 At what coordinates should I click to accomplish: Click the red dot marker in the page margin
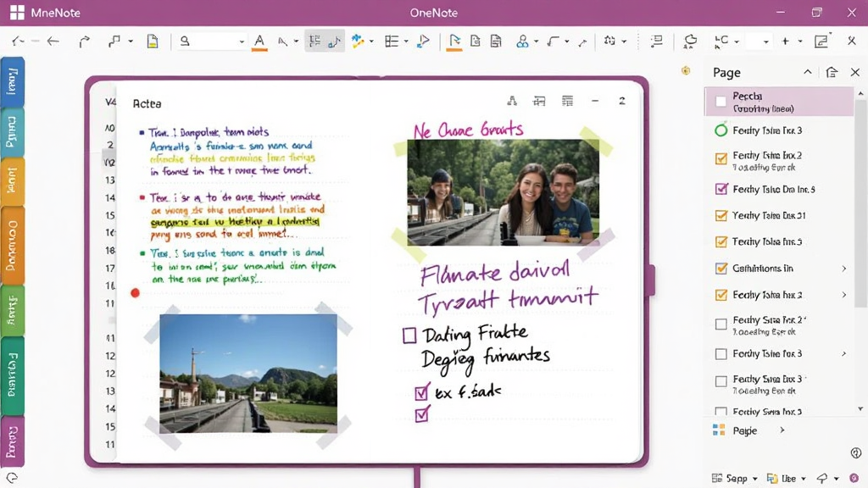point(135,292)
